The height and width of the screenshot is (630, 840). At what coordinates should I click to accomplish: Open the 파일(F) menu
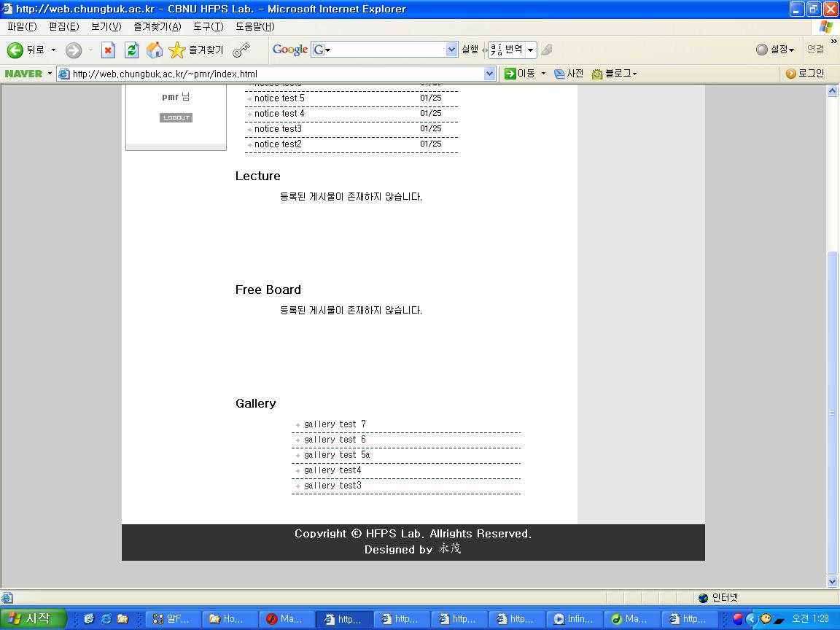[x=22, y=27]
